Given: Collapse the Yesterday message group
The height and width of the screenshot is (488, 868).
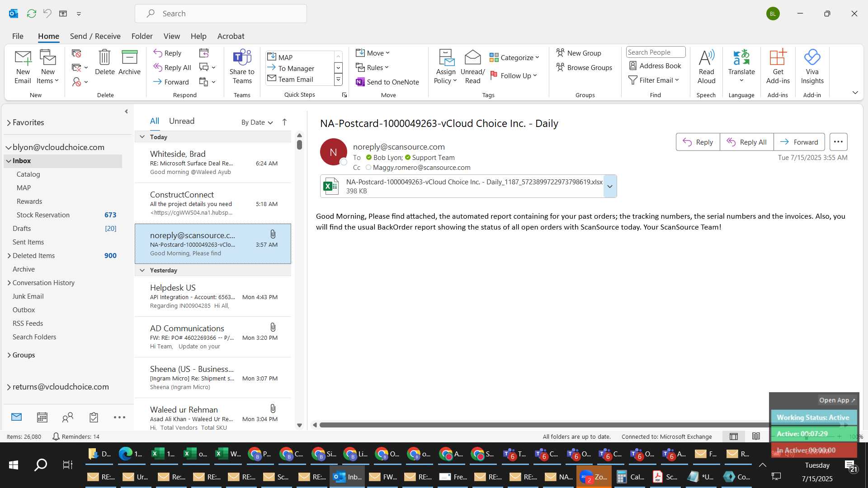Looking at the screenshot, I should click(x=142, y=270).
